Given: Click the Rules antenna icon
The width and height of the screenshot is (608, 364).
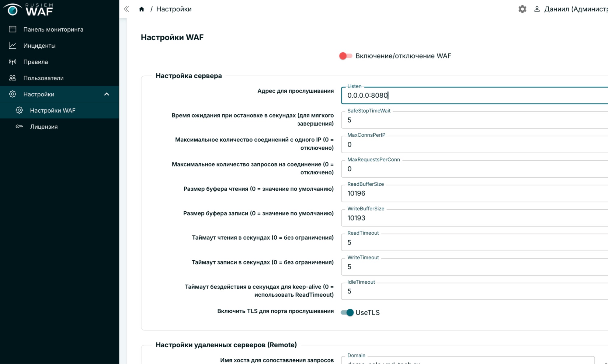Looking at the screenshot, I should [x=12, y=62].
